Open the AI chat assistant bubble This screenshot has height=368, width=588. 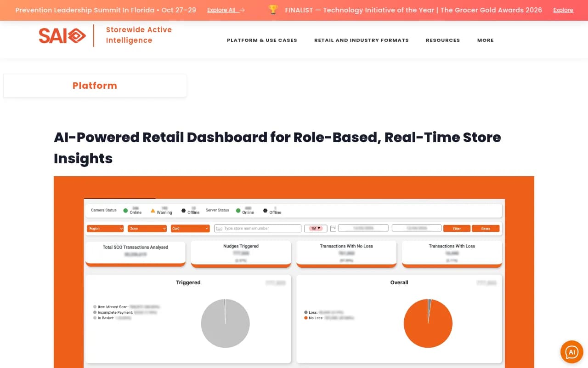[572, 352]
